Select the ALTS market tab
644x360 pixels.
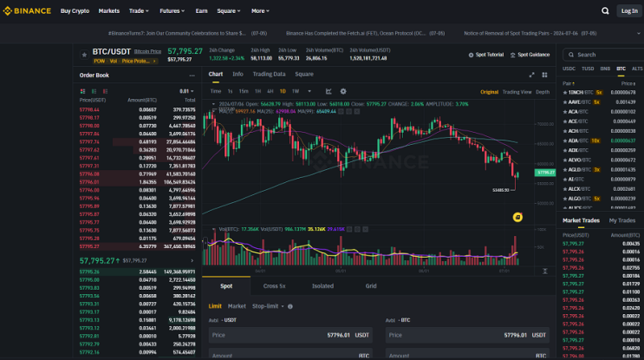637,69
